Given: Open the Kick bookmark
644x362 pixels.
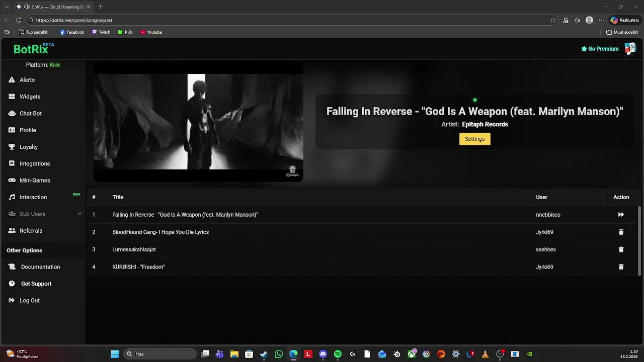Looking at the screenshot, I should (x=125, y=32).
